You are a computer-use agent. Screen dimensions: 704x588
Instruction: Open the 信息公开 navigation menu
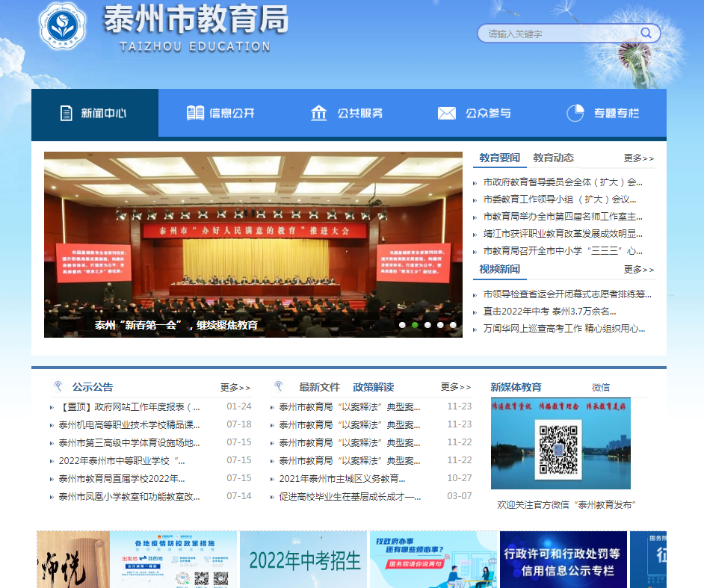[x=222, y=113]
